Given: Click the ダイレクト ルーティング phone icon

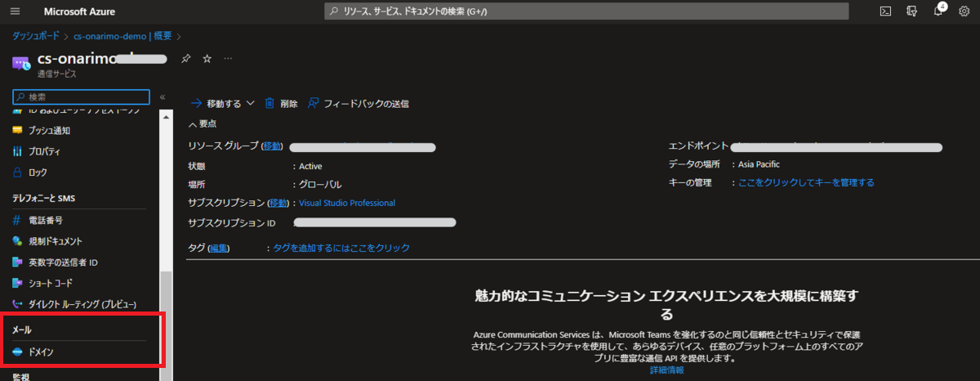Looking at the screenshot, I should (17, 304).
